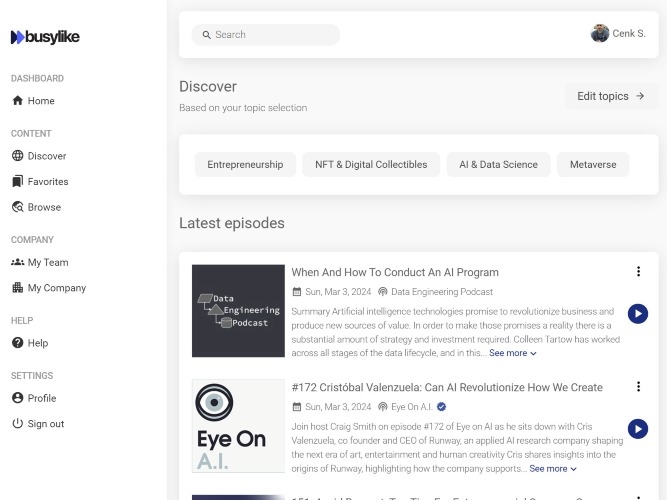Select the AI & Data Science chip
Screen dimensions: 667x500
(x=499, y=165)
